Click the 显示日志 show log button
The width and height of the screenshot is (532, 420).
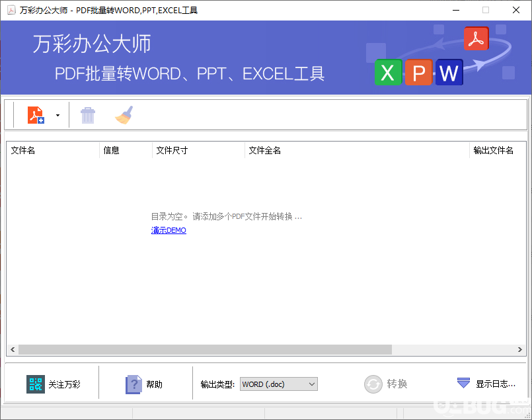[x=486, y=384]
